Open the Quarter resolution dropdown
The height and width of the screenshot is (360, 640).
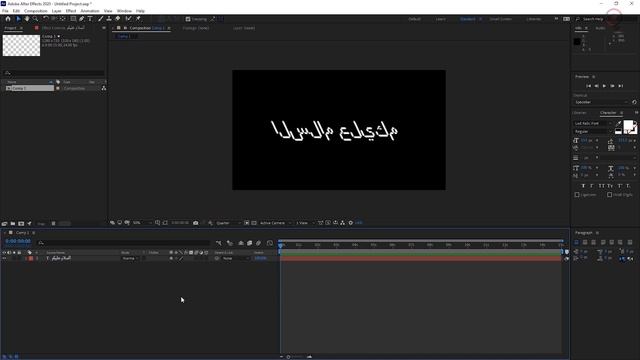tap(228, 223)
